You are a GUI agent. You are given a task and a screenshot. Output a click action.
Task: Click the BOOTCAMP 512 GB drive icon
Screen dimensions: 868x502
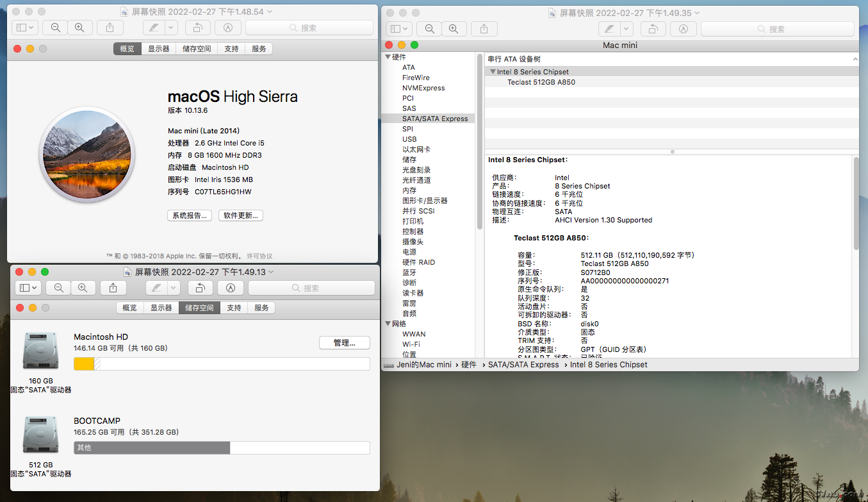(x=40, y=435)
